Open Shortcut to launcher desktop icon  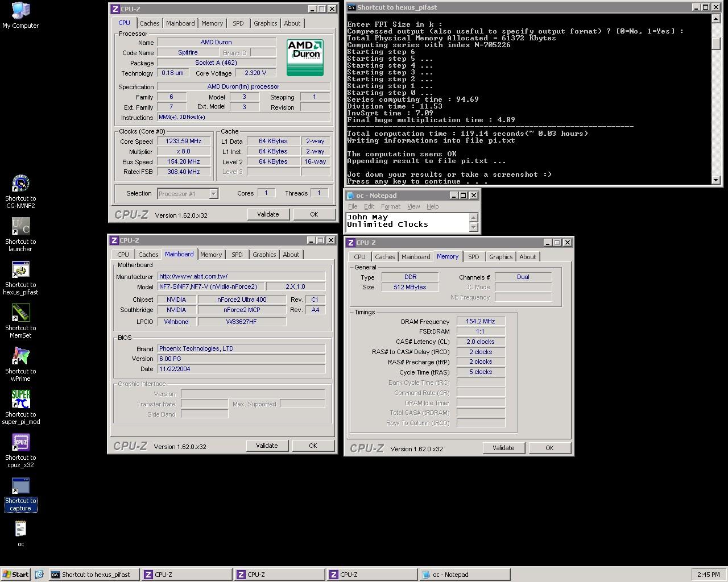(20, 235)
